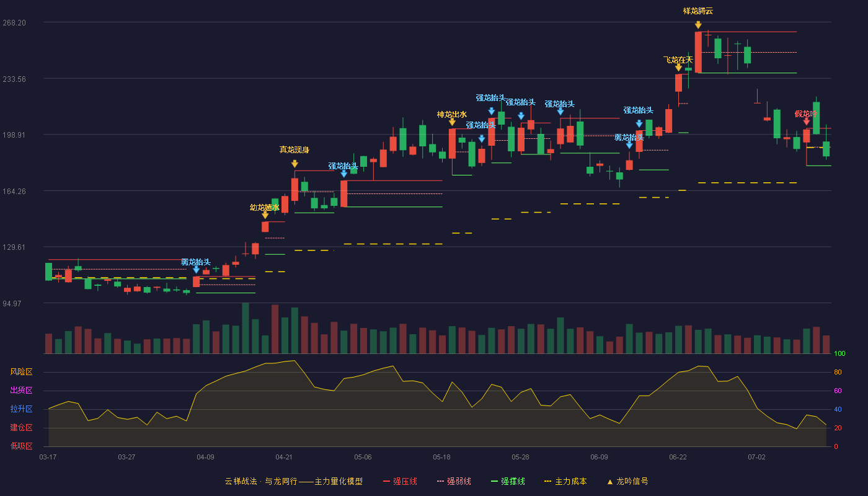Toggle the 强弱线 legend entry

454,481
